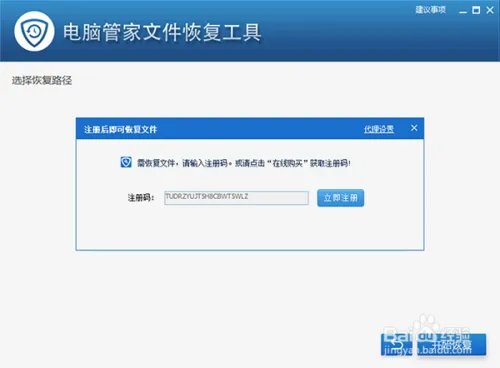Click the shield logo icon in the header
This screenshot has height=368, width=500.
coord(34,31)
